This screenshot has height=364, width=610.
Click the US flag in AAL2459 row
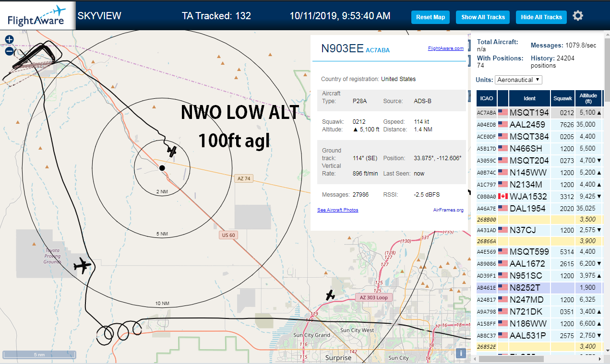(x=503, y=125)
